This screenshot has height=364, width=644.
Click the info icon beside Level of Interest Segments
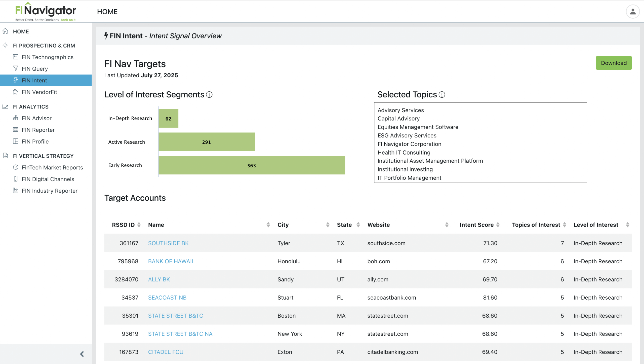click(x=209, y=95)
